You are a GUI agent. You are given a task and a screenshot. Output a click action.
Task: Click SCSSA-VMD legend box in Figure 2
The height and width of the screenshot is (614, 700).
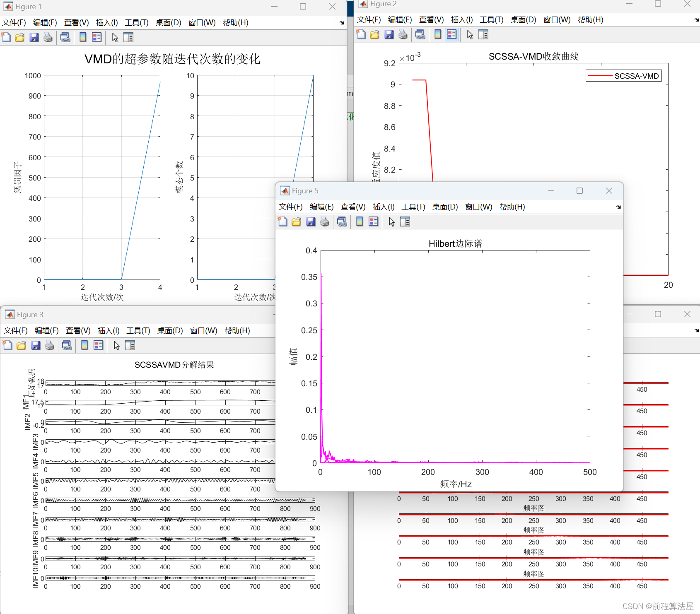coord(624,76)
